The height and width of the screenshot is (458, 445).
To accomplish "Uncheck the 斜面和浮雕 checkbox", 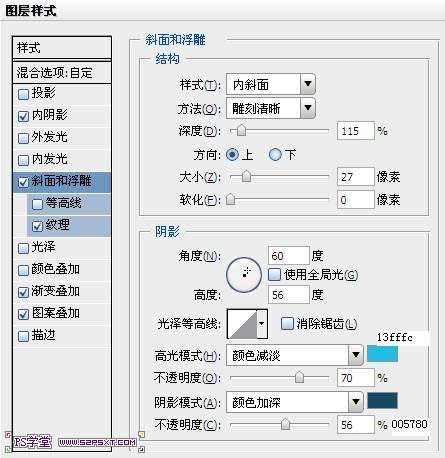I will 23,182.
